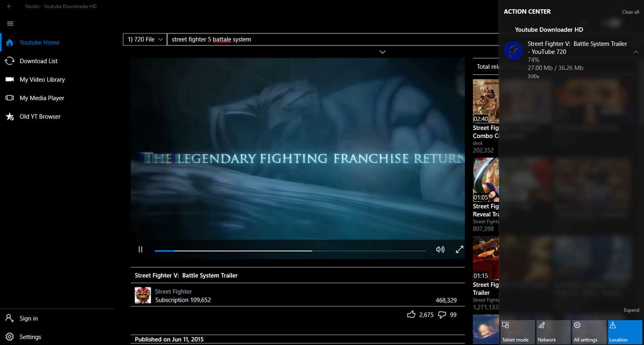This screenshot has height=345, width=644.
Task: Click the 468,329 view count
Action: click(446, 300)
